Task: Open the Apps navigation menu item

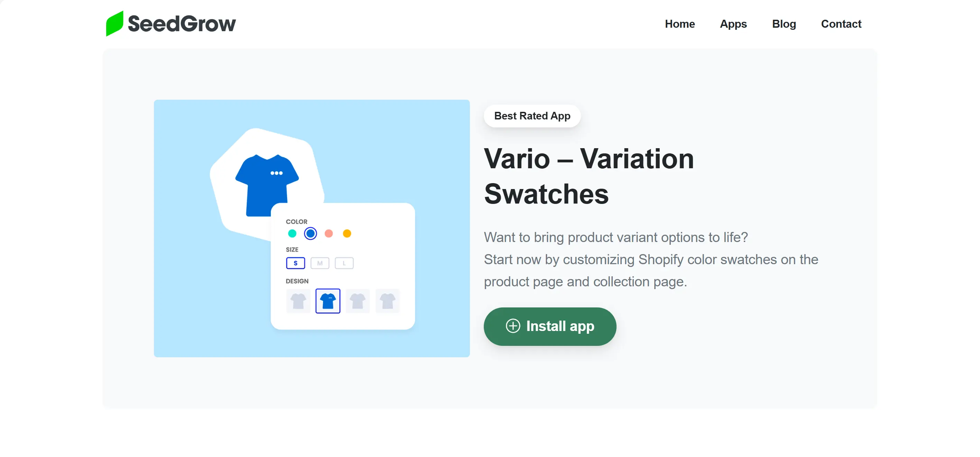Action: pos(732,24)
